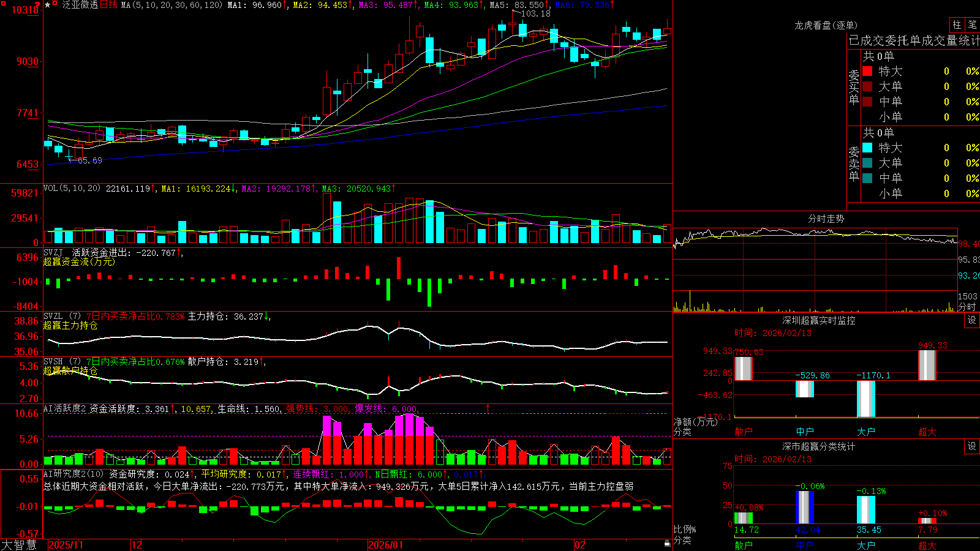
Task: Click the star marker before the stock name
Action: click(47, 5)
